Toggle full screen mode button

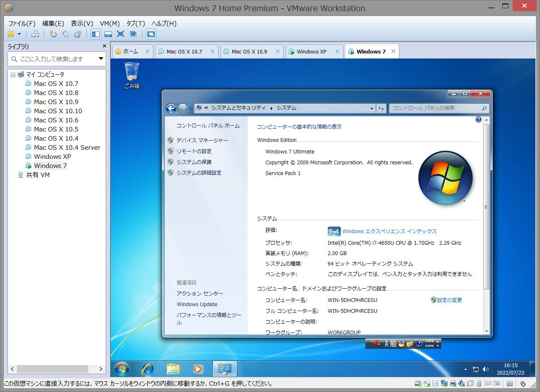(121, 34)
